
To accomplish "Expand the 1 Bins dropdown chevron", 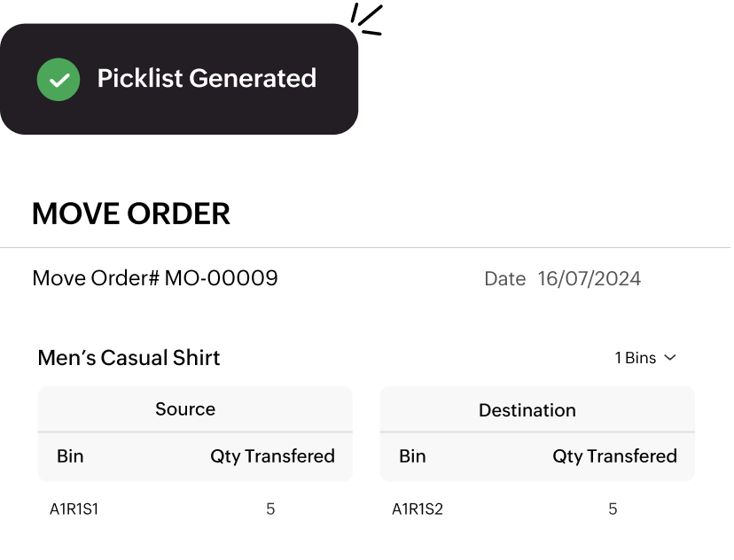I will click(x=670, y=358).
